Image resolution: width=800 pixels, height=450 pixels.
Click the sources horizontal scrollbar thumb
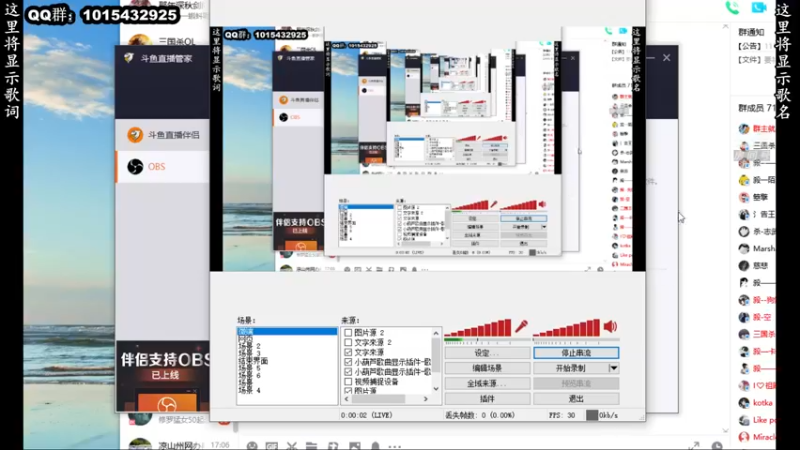pyautogui.click(x=378, y=399)
